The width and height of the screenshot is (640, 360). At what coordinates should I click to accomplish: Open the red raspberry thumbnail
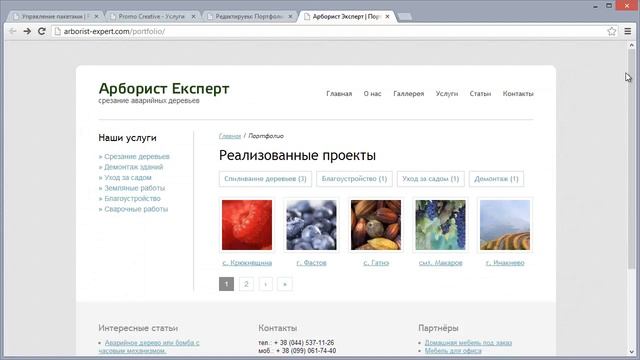247,225
